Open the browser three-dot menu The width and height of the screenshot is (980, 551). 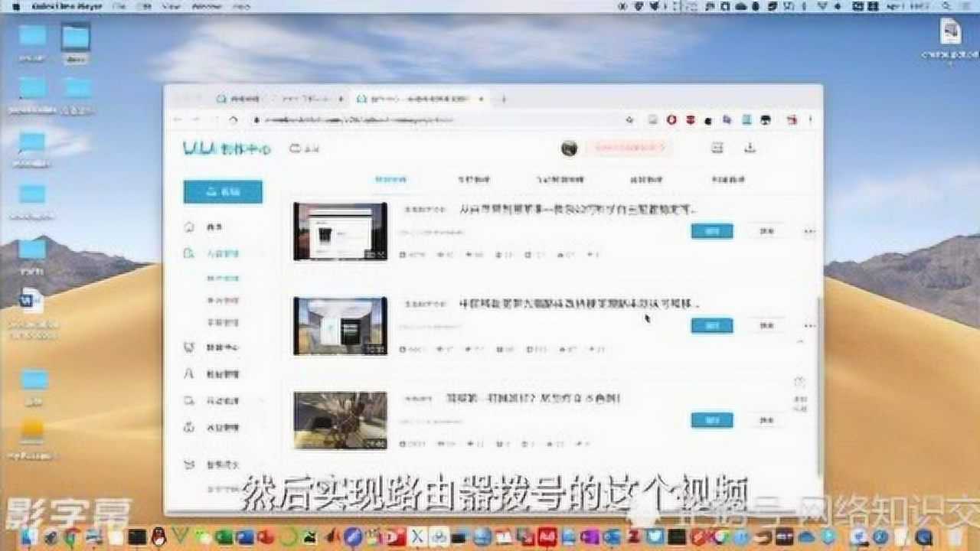tap(811, 120)
